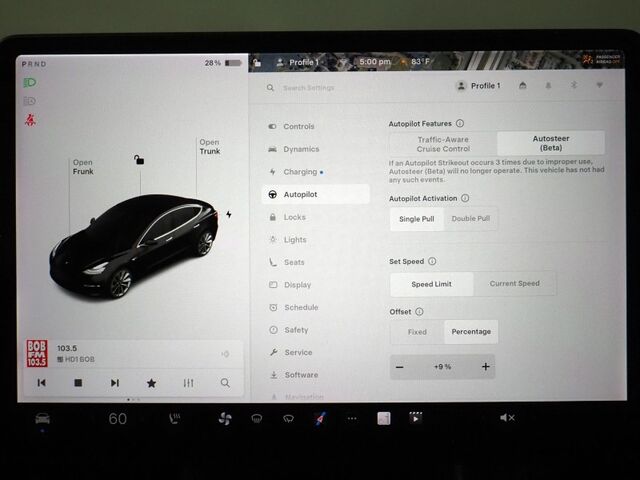Tap the muted volume speaker icon
The width and height of the screenshot is (640, 480).
tap(507, 418)
